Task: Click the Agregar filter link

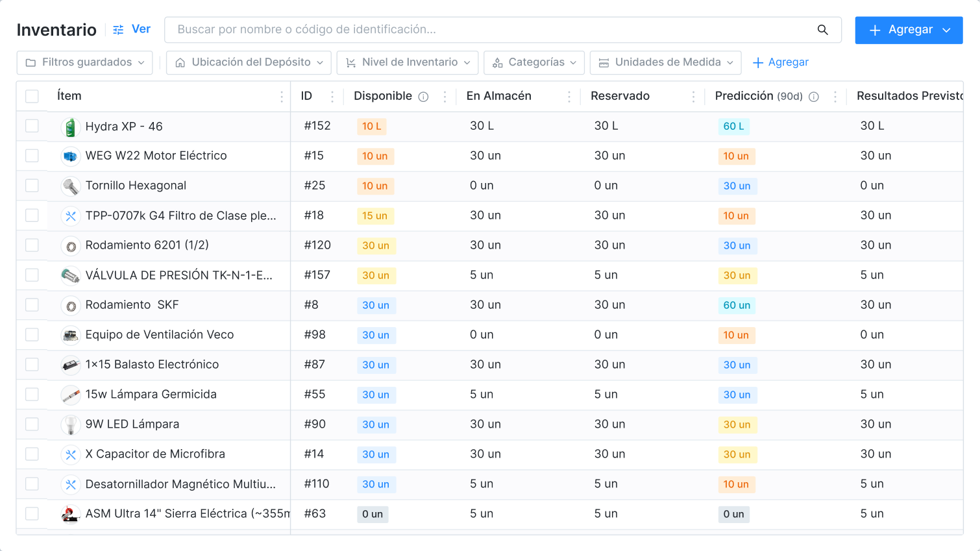Action: pyautogui.click(x=780, y=62)
